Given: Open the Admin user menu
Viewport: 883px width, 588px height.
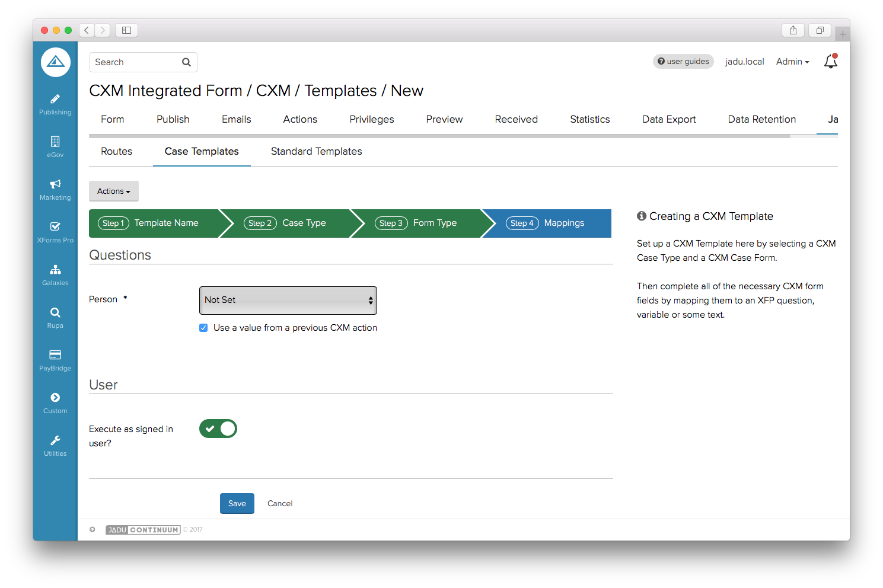Looking at the screenshot, I should point(792,62).
